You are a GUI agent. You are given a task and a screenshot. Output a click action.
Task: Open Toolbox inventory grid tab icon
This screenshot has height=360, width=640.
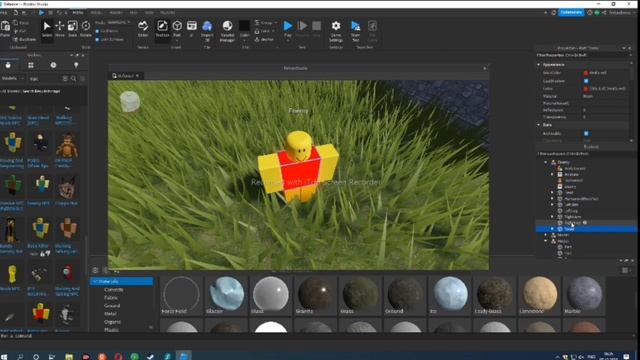click(x=31, y=65)
